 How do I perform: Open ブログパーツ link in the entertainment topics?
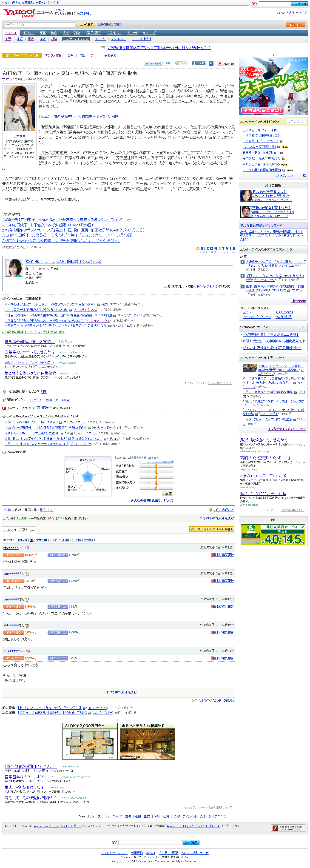(x=296, y=121)
